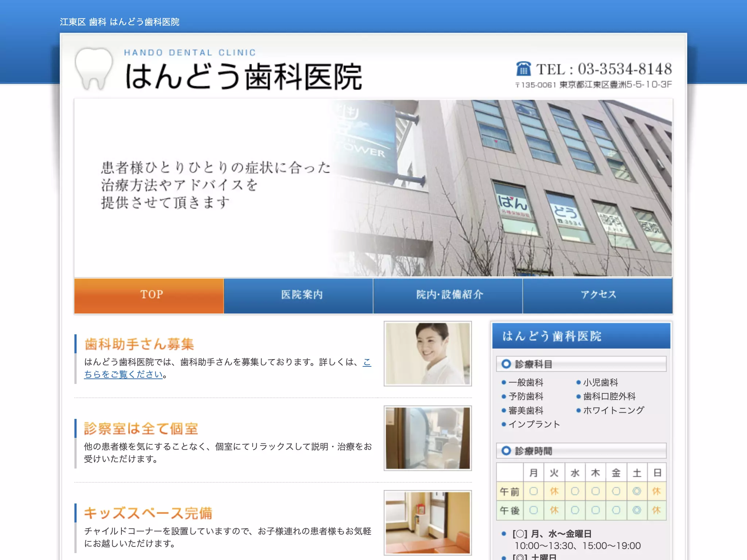747x560 pixels.
Task: Click 歯科口腔外科 in the treatment list
Action: (x=609, y=396)
